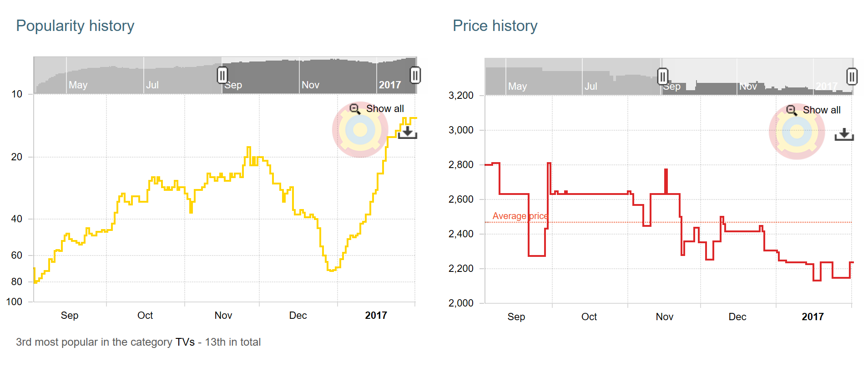This screenshot has height=368, width=868.
Task: Click 'Show all' text on the popularity chart
Action: click(x=385, y=108)
